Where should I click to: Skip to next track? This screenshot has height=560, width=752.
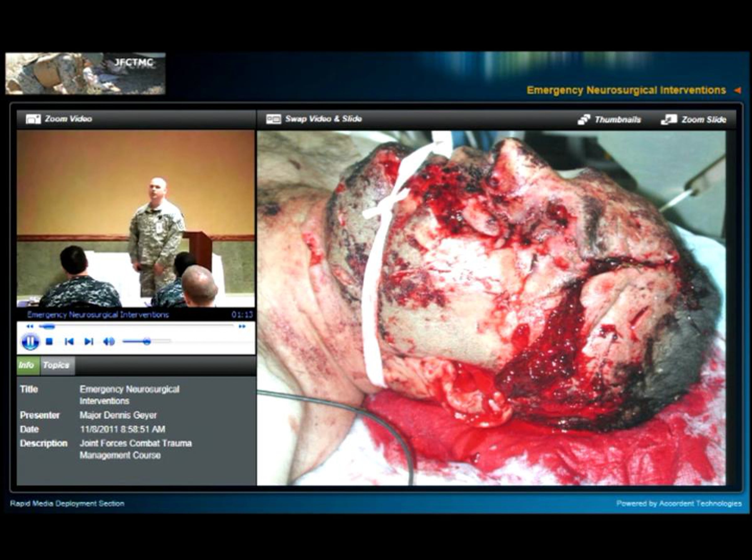coord(89,341)
